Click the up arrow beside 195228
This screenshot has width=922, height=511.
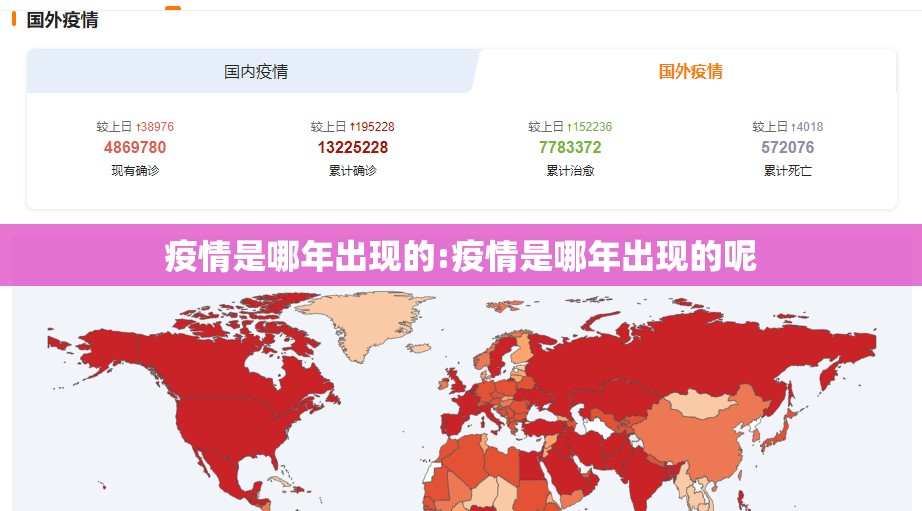353,127
